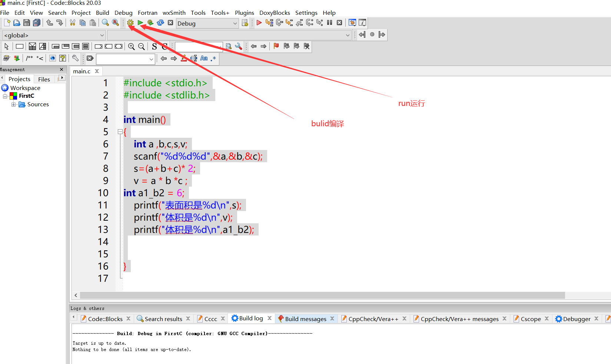Screen dimensions: 611x364
Task: Close the Management panel
Action: (x=62, y=70)
